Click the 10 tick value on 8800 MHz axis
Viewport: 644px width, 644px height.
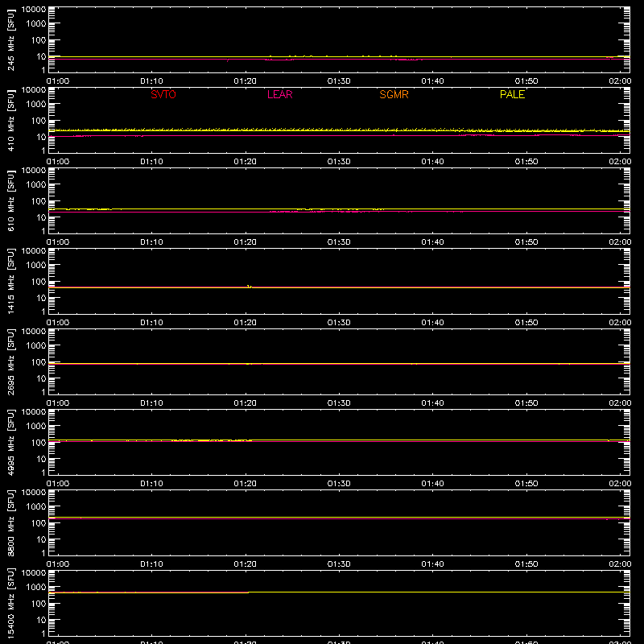41,539
